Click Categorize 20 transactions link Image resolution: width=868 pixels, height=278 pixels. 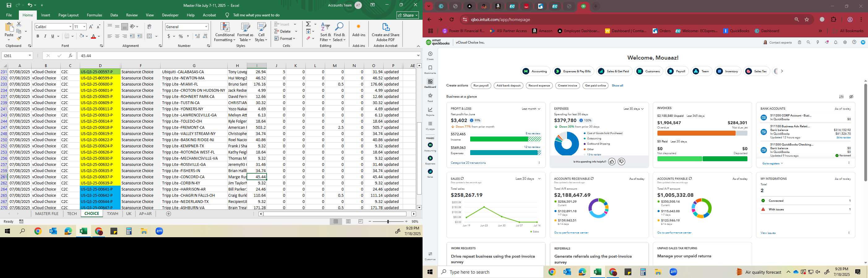point(468,163)
